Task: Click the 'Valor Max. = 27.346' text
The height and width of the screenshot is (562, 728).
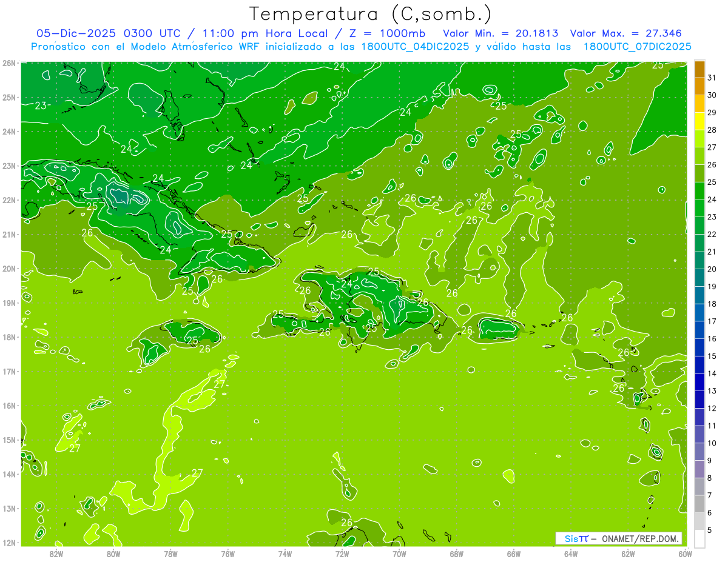Action: point(626,33)
